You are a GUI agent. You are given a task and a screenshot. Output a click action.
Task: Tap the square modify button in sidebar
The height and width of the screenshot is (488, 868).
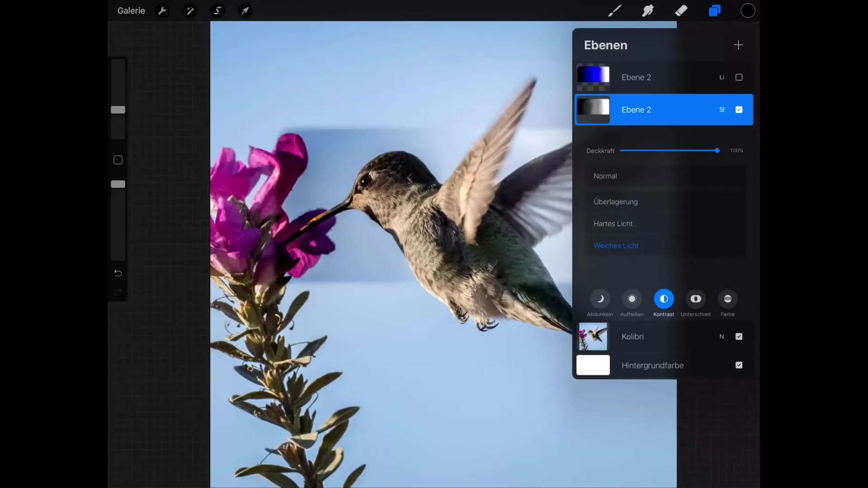coord(118,160)
